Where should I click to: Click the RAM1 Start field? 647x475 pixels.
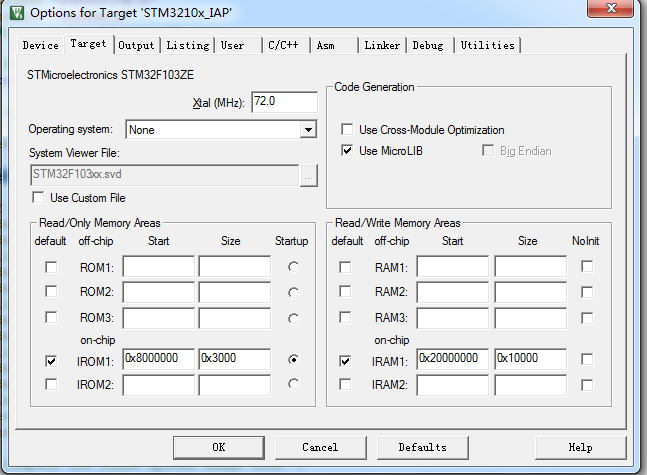(453, 267)
